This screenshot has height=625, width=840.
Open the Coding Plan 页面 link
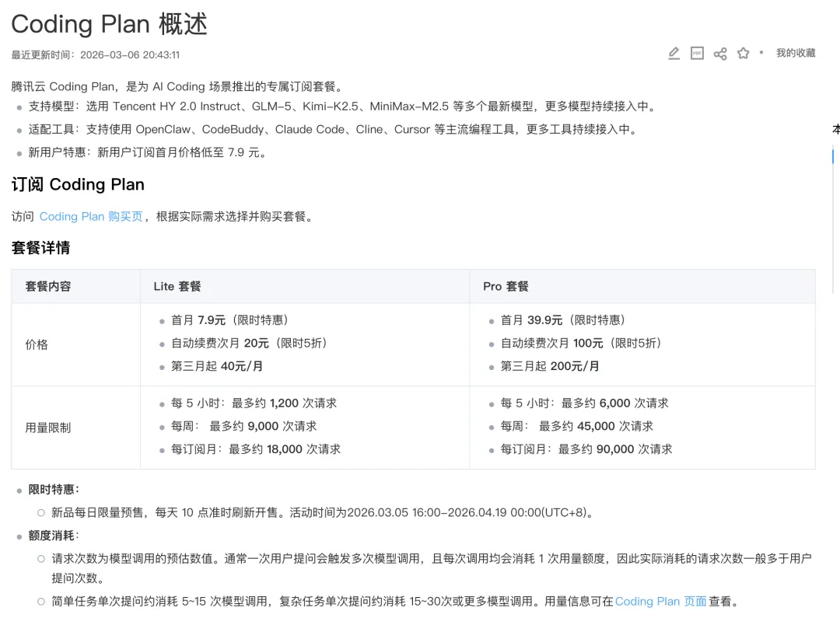(x=660, y=602)
